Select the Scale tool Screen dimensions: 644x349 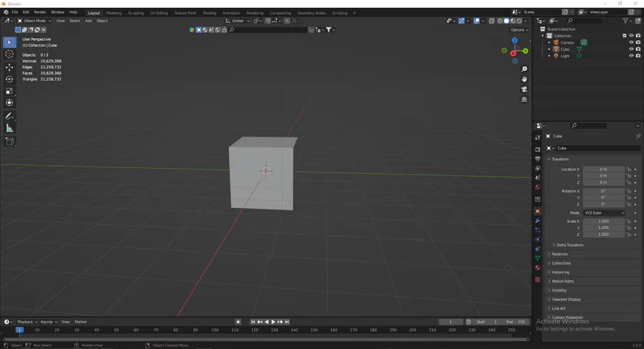tap(9, 91)
